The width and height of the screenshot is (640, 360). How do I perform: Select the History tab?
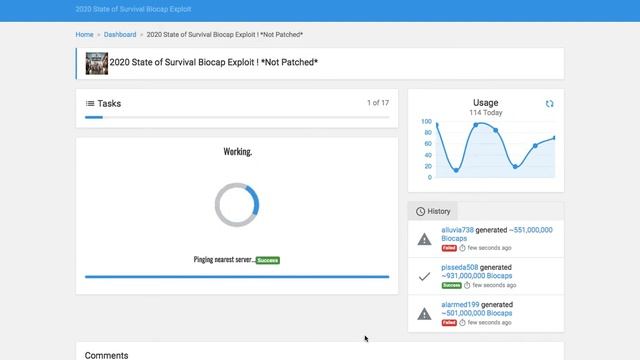(x=433, y=211)
